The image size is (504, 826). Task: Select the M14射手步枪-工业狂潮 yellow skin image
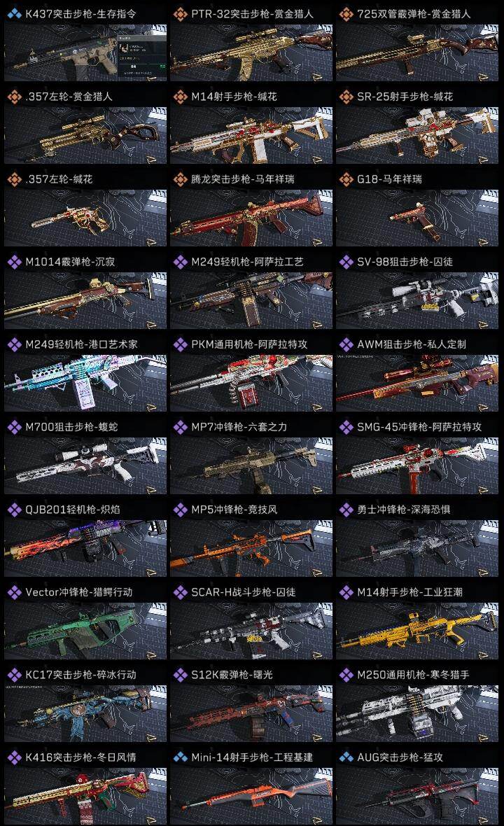[x=417, y=631]
